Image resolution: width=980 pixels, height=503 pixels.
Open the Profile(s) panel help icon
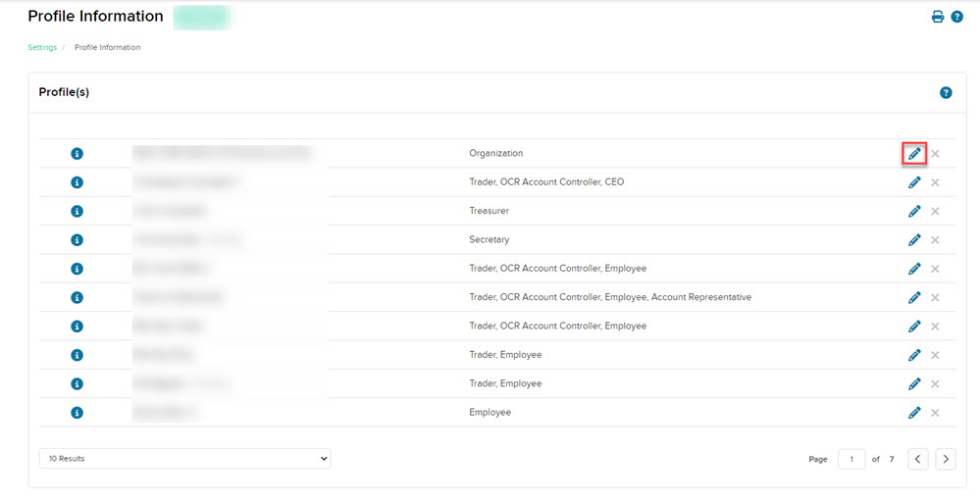(x=946, y=92)
